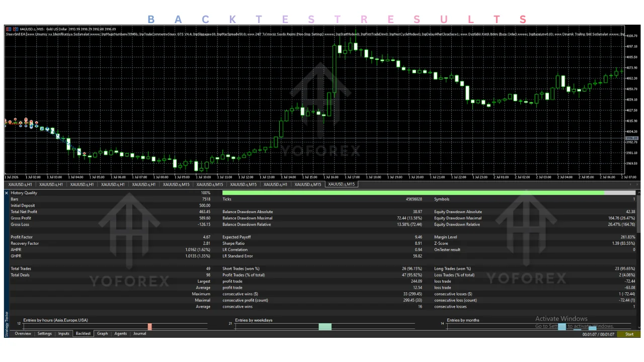Click the Z-Score value 1.39 (83.55%)

point(623,243)
